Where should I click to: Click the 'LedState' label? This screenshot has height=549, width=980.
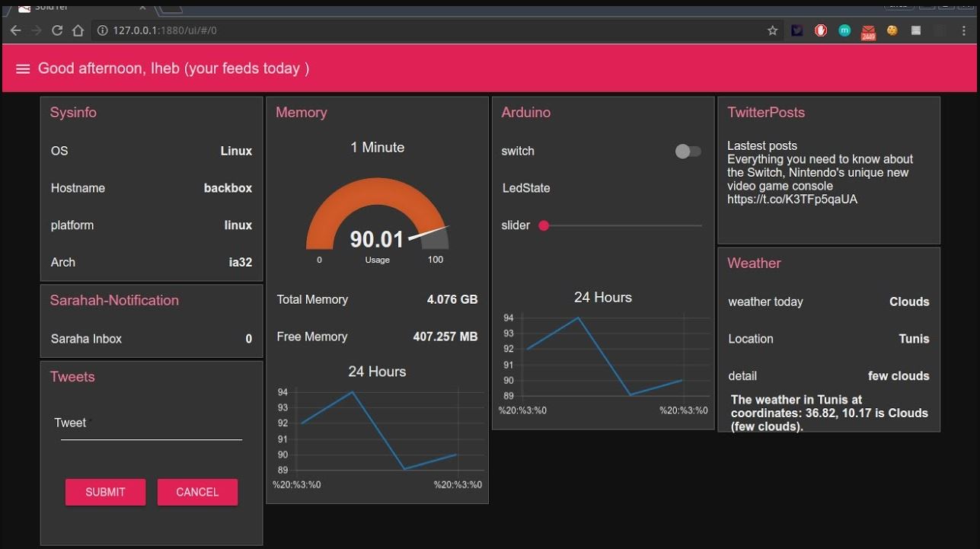coord(525,188)
